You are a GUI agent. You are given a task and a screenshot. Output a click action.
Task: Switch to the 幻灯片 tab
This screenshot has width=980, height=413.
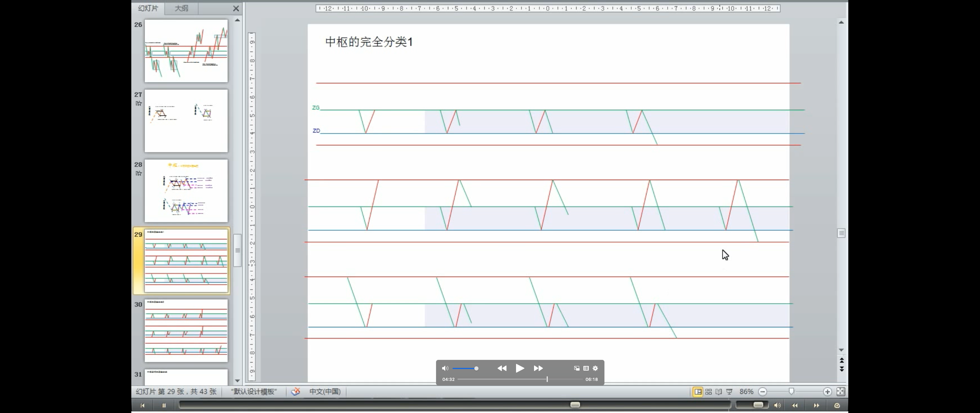[x=148, y=8]
